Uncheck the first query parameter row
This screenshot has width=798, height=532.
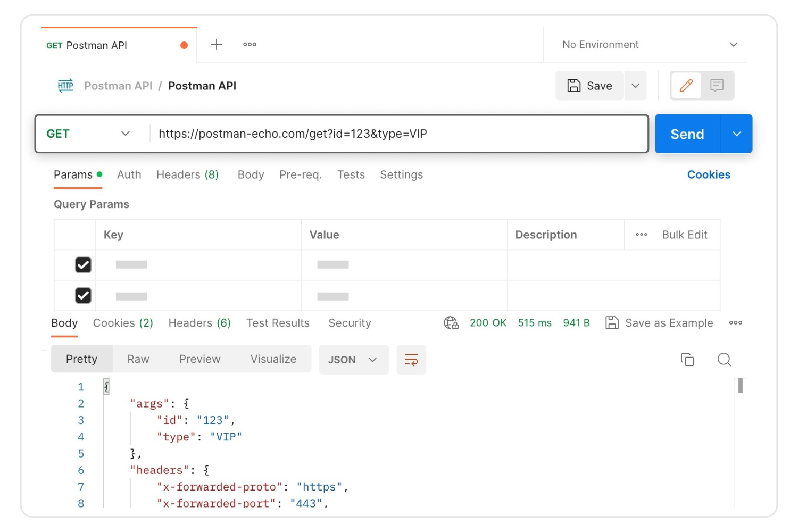82,265
